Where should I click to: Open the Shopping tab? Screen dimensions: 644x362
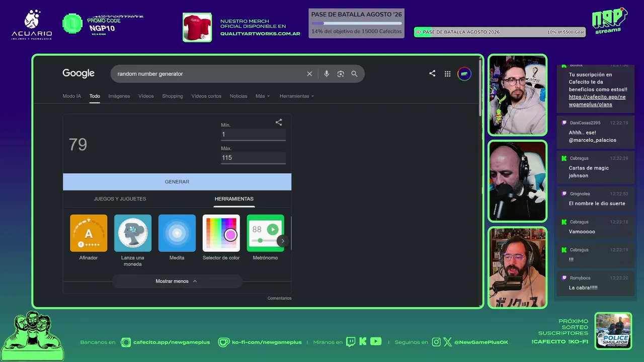click(173, 96)
